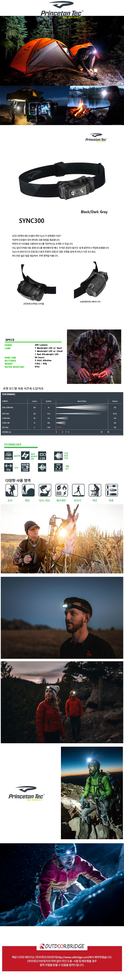124x980 pixels.
Task: Open the camo jacket hunter photo
Action: [94, 357]
